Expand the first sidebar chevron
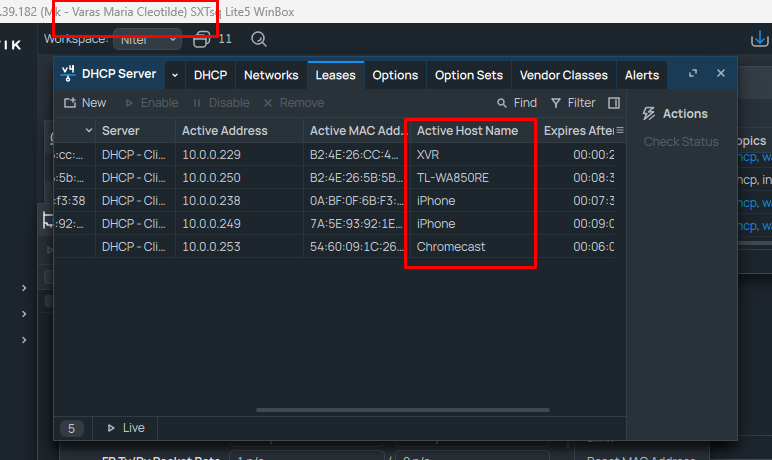This screenshot has height=460, width=772. tap(24, 288)
